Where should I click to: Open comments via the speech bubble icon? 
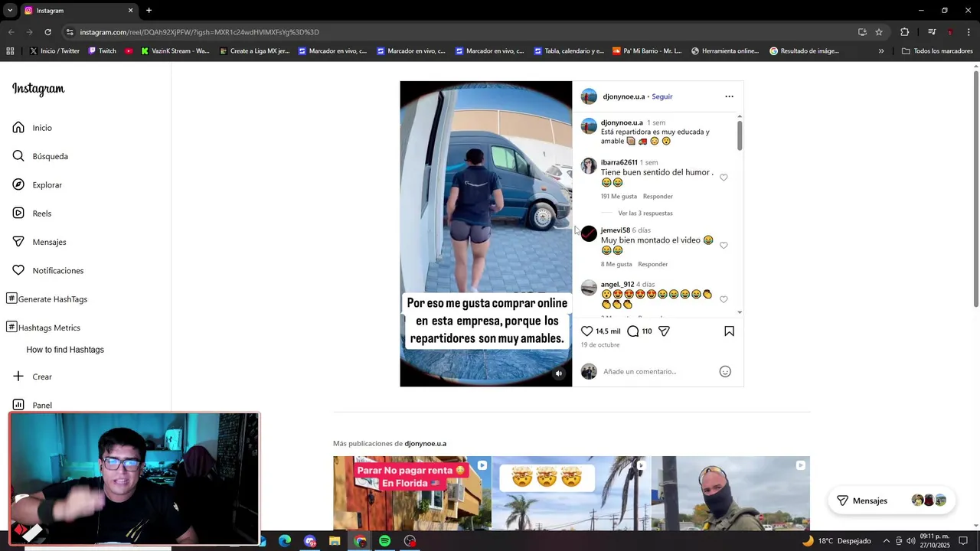click(x=633, y=331)
